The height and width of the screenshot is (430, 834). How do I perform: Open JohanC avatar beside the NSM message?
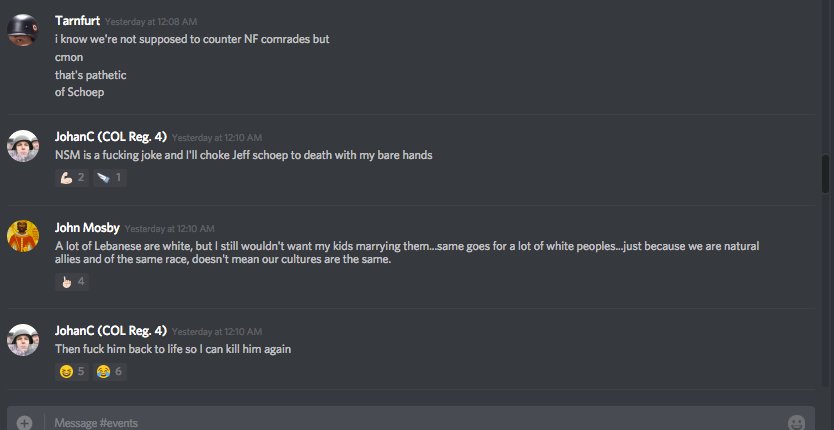(x=22, y=146)
